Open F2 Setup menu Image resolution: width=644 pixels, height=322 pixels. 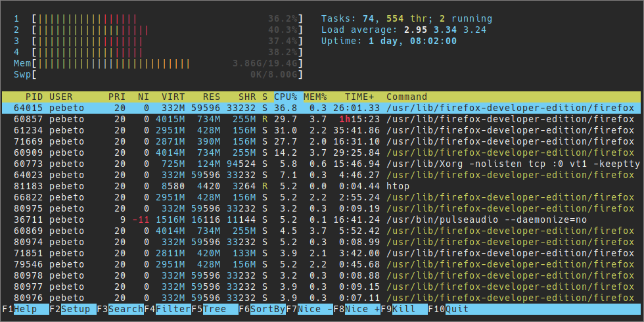[73, 309]
